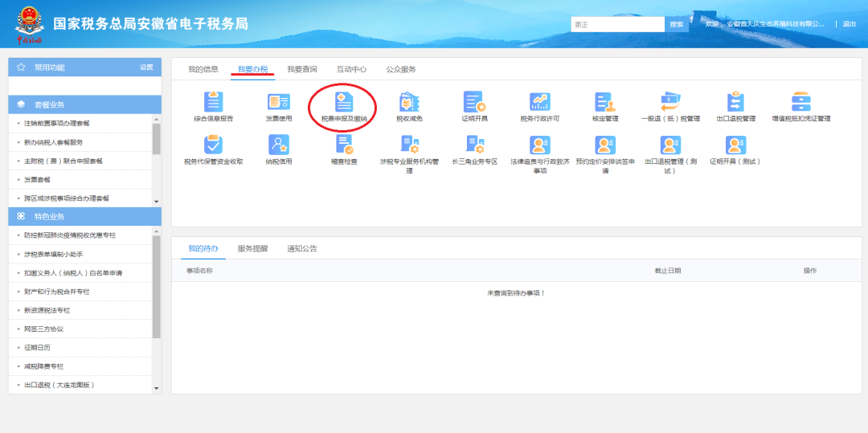The height and width of the screenshot is (433, 868).
Task: Open 税务行政许可 icon
Action: pyautogui.click(x=540, y=102)
